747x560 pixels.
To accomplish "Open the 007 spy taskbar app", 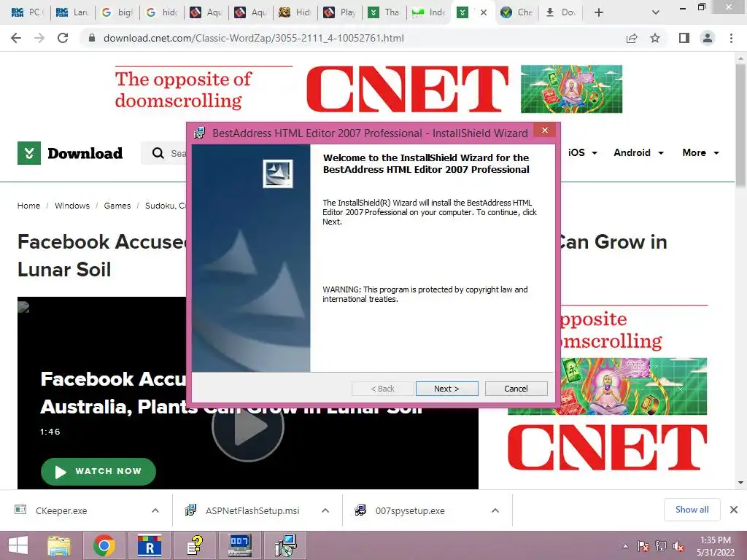I will click(x=239, y=545).
